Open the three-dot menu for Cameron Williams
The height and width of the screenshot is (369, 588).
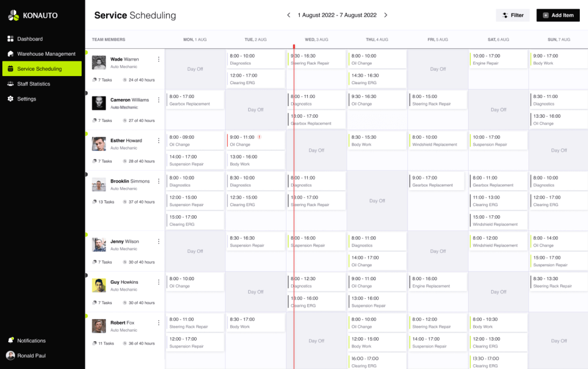(159, 100)
